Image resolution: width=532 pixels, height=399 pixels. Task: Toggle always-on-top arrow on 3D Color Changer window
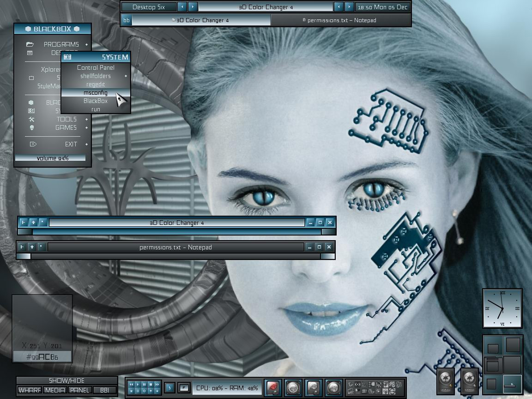click(33, 222)
